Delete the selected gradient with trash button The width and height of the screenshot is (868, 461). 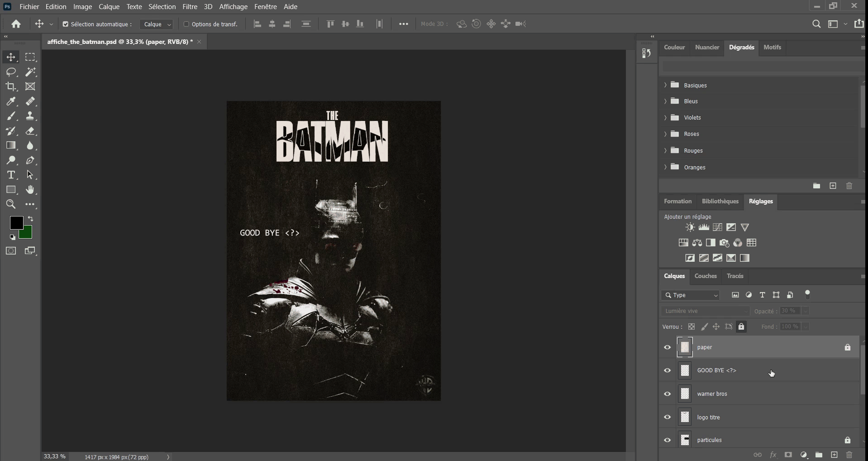[x=849, y=186]
